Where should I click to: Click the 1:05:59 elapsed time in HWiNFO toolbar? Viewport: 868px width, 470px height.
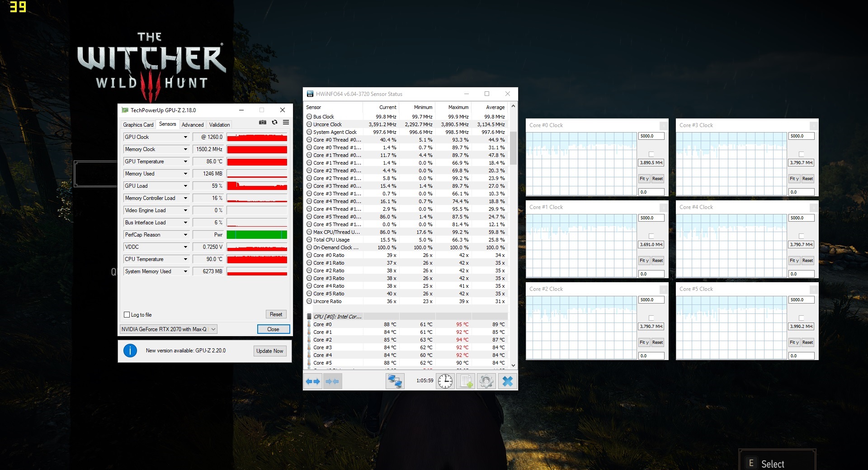click(x=425, y=381)
